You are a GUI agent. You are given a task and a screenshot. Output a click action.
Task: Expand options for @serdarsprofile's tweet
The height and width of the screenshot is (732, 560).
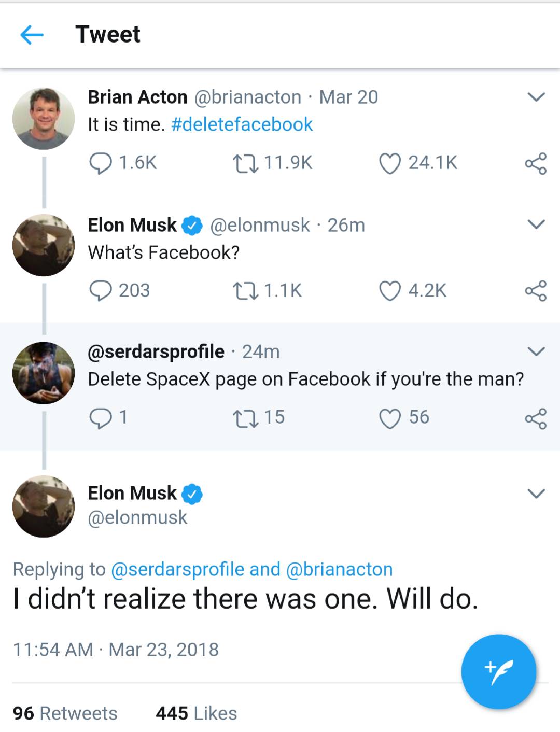coord(535,350)
